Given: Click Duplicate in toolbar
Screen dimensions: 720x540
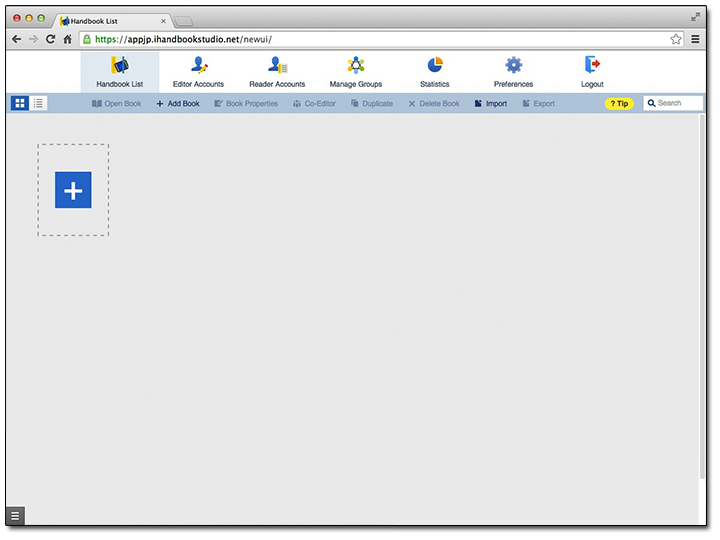Looking at the screenshot, I should tap(372, 104).
